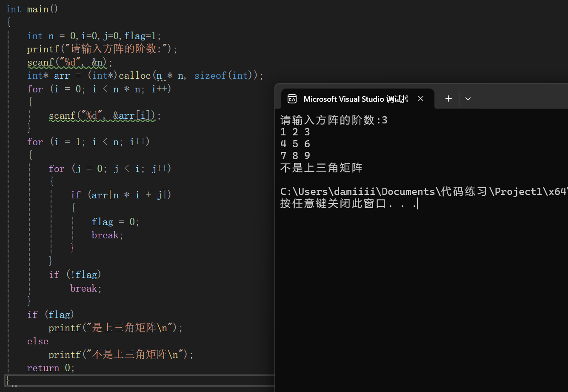Click the 'return 0;' line
Screen dimensions: 568x392
click(x=51, y=368)
